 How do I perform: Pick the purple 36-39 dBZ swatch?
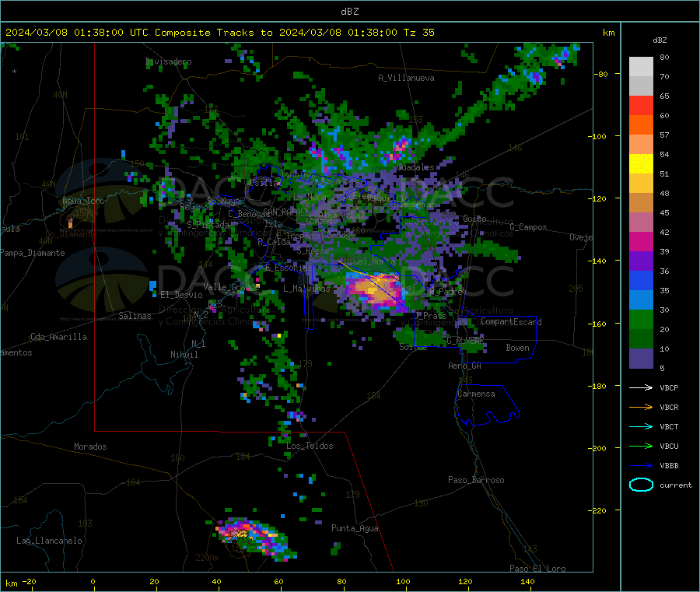click(x=641, y=261)
